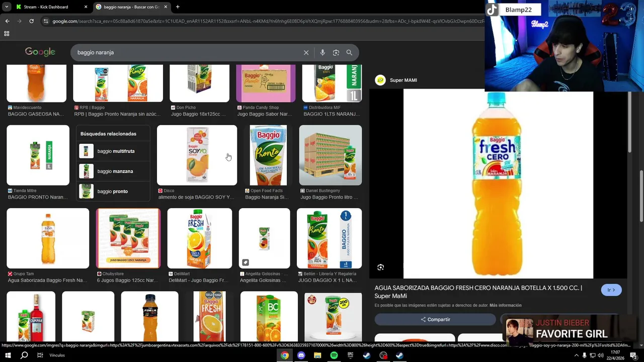This screenshot has width=644, height=362.
Task: Click the browser forward arrow
Action: [x=19, y=21]
